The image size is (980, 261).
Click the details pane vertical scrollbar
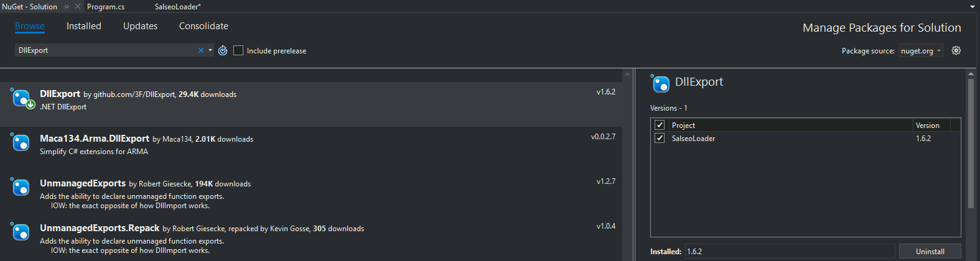click(971, 143)
